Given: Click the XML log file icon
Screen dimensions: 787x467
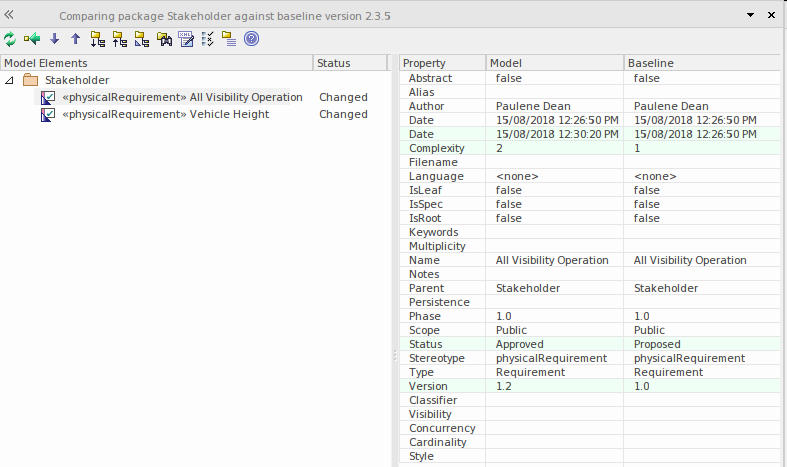Looking at the screenshot, I should click(x=186, y=39).
